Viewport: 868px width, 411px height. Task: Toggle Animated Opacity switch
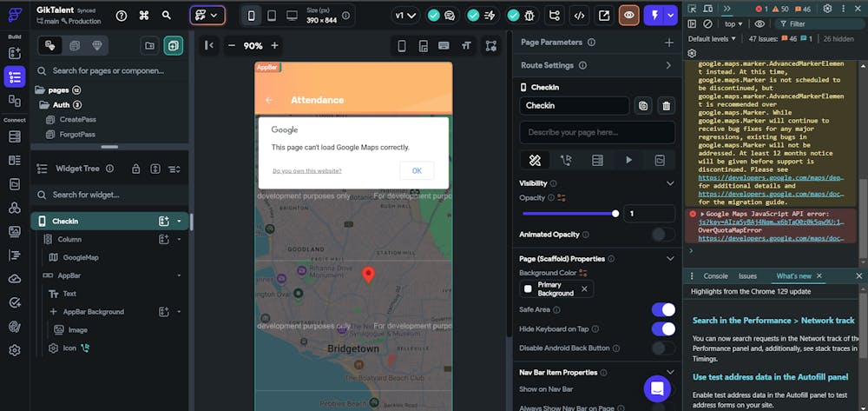(662, 235)
